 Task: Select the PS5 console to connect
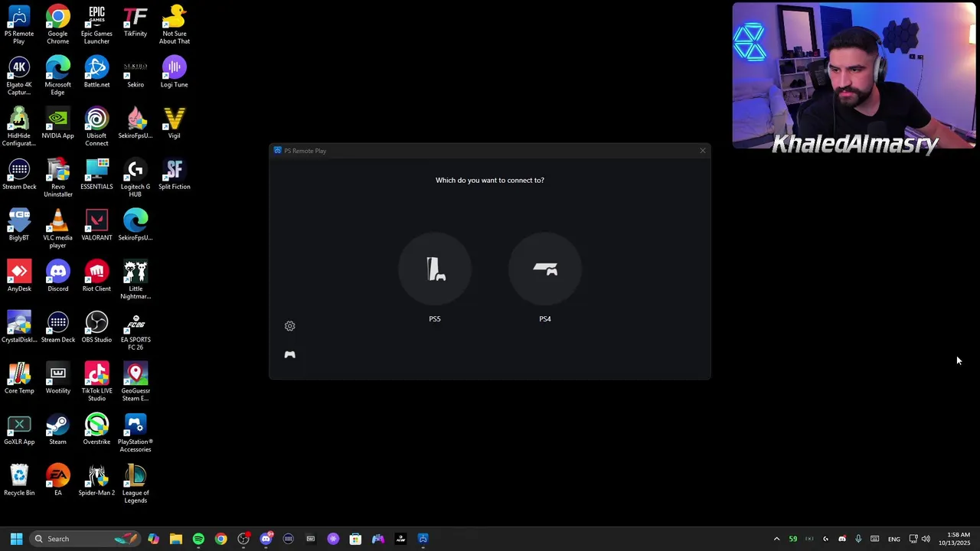(435, 269)
